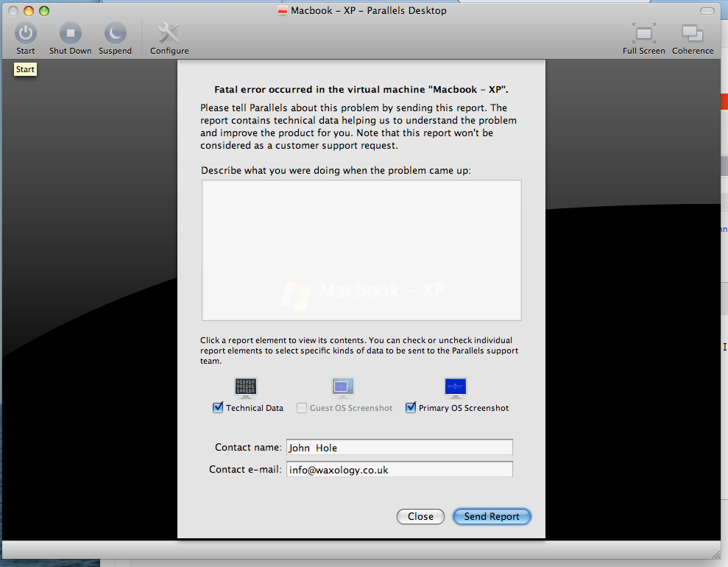The height and width of the screenshot is (567, 728).
Task: Switch to Coherence mode from the toolbar
Action: pyautogui.click(x=693, y=33)
